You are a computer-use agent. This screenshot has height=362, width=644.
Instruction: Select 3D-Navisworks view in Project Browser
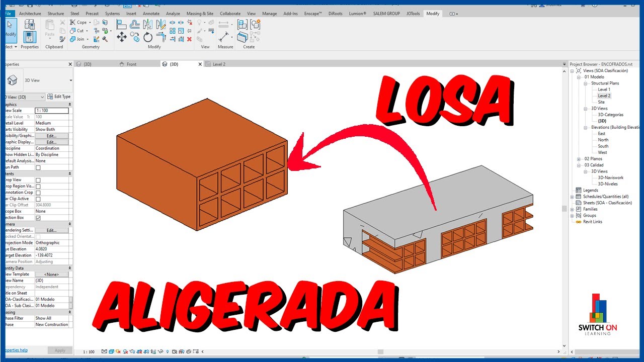[610, 177]
